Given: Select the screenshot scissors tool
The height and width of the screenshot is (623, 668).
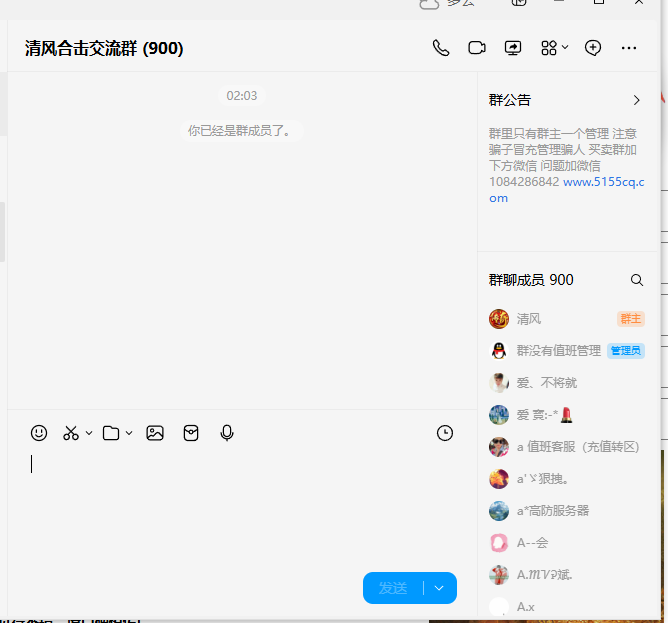Looking at the screenshot, I should click(x=71, y=433).
